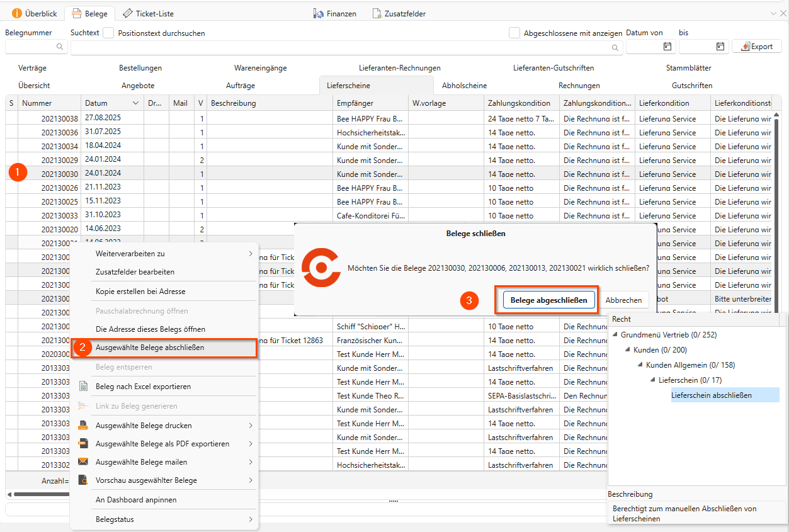The width and height of the screenshot is (789, 532).
Task: Sort by the Datum column dropdown arrow
Action: coord(135,103)
